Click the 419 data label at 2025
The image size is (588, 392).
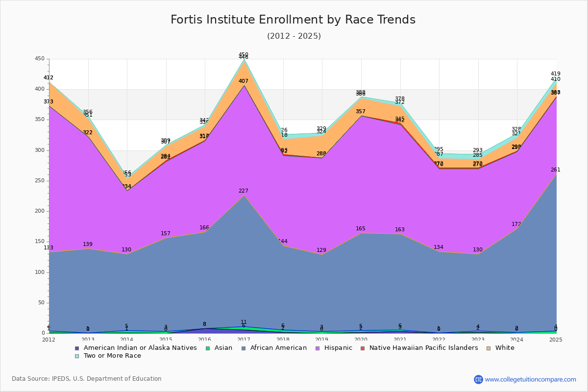pos(556,74)
